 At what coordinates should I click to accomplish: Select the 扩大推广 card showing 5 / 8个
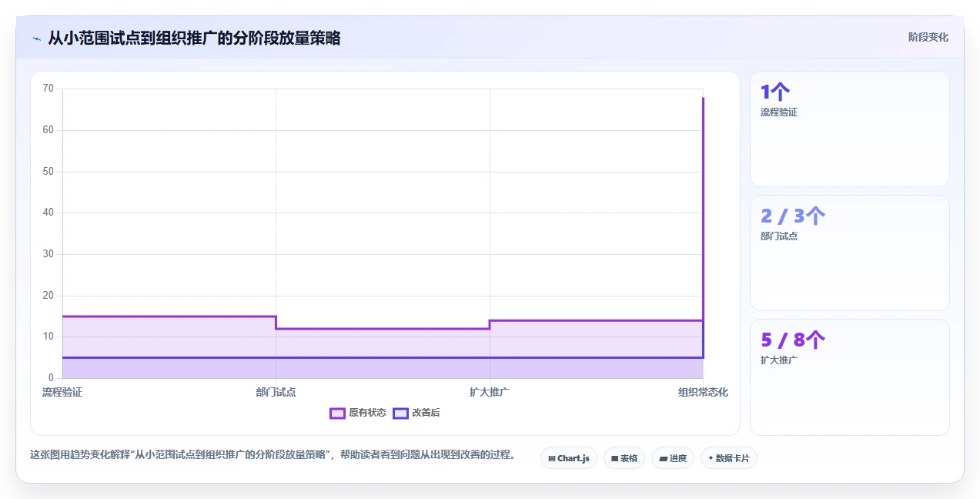tap(850, 377)
